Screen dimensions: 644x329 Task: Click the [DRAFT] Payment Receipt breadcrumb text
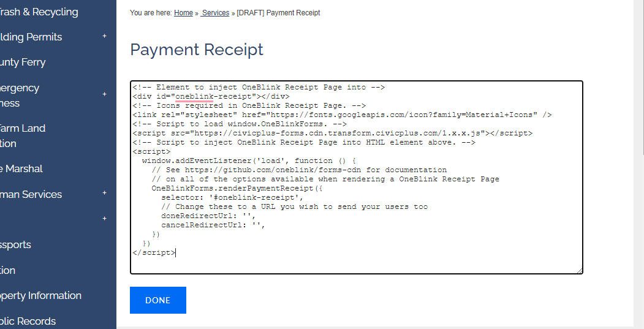tap(278, 13)
